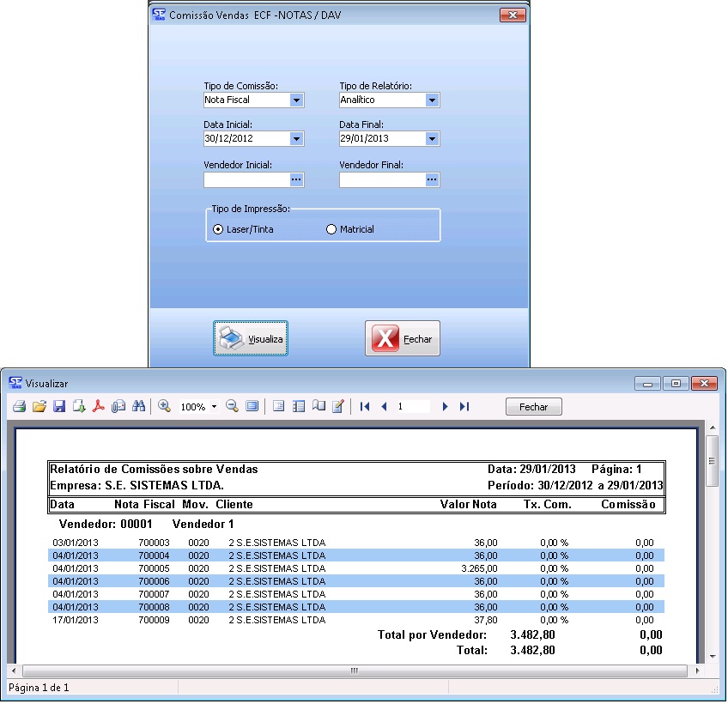The height and width of the screenshot is (704, 728).
Task: Select the Matricial print type
Action: [331, 229]
